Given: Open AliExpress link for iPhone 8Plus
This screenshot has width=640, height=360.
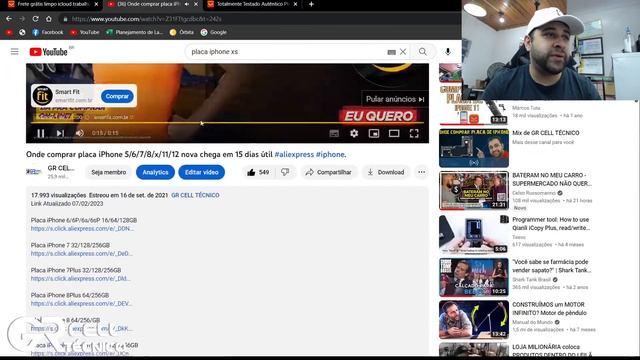Looking at the screenshot, I should (82, 303).
